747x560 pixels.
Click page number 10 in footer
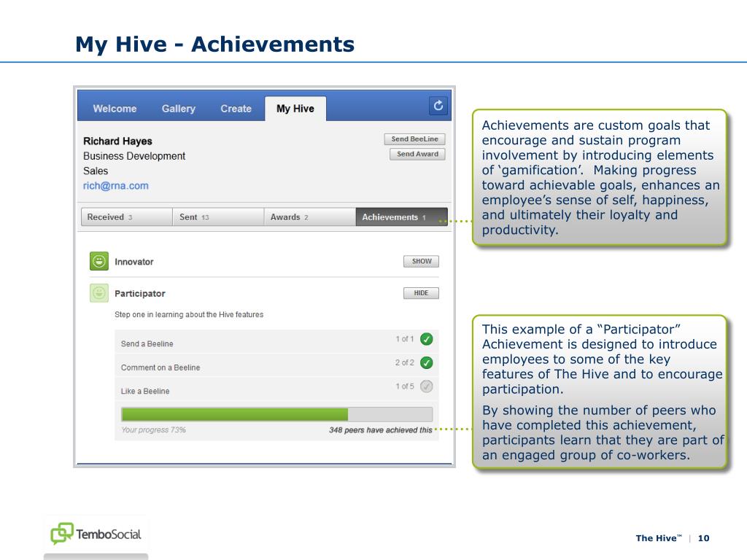click(x=704, y=538)
